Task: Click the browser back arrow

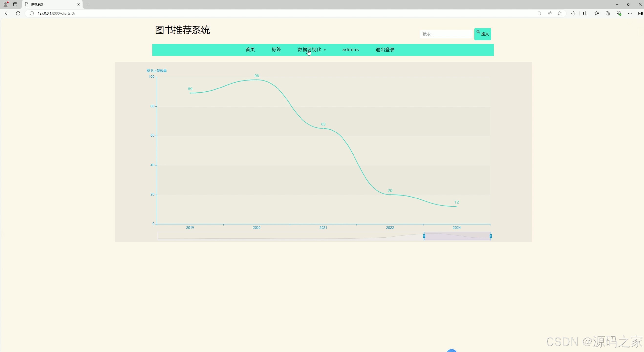Action: (7, 13)
